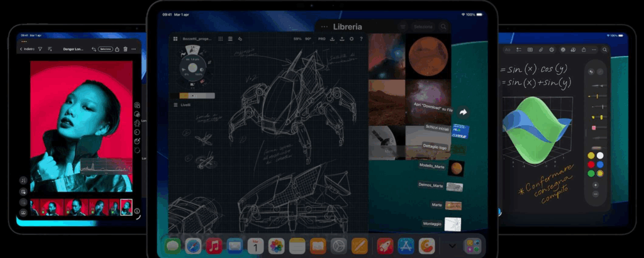The width and height of the screenshot is (644, 258).
Task: Open the Music app in the dock
Action: pyautogui.click(x=214, y=246)
